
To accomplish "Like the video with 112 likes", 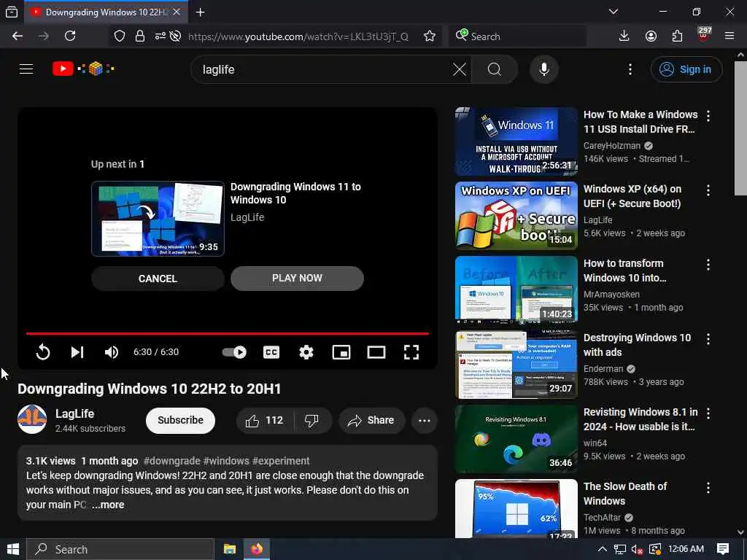I will (x=264, y=420).
